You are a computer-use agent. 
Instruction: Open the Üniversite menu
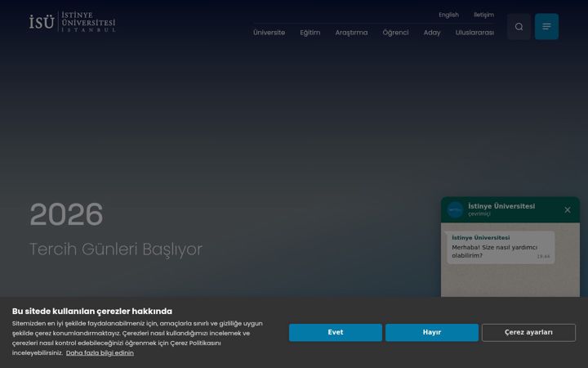coord(269,33)
